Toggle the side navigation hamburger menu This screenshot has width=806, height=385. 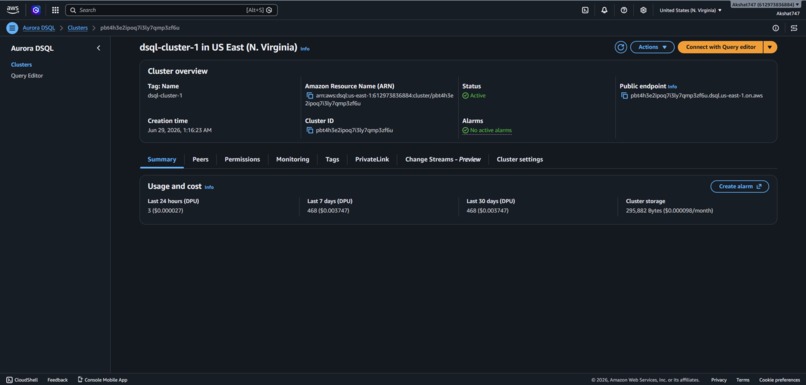click(x=12, y=28)
